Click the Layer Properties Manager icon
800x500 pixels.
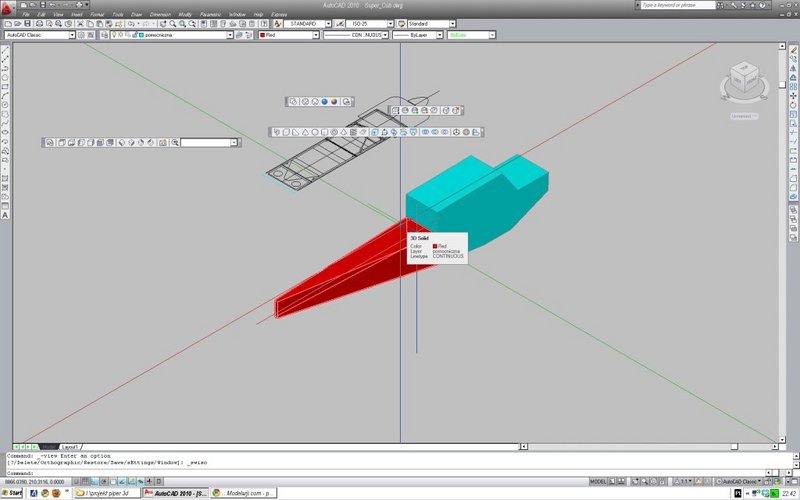point(104,35)
